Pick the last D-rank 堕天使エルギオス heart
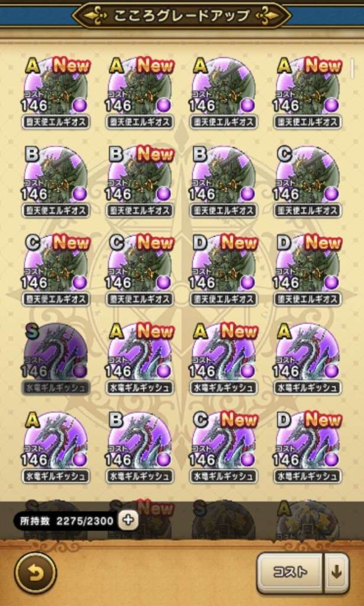The height and width of the screenshot is (606, 364). click(x=308, y=270)
